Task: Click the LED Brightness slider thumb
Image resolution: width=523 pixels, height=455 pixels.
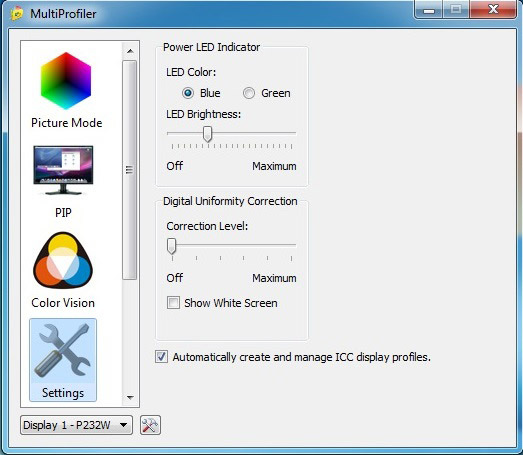Action: pos(207,134)
